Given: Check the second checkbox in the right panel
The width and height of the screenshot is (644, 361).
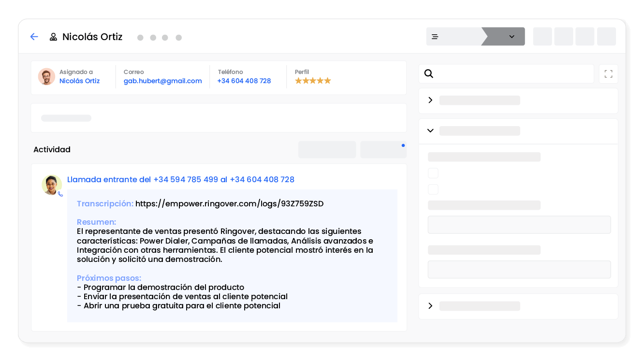Looking at the screenshot, I should click(x=433, y=189).
